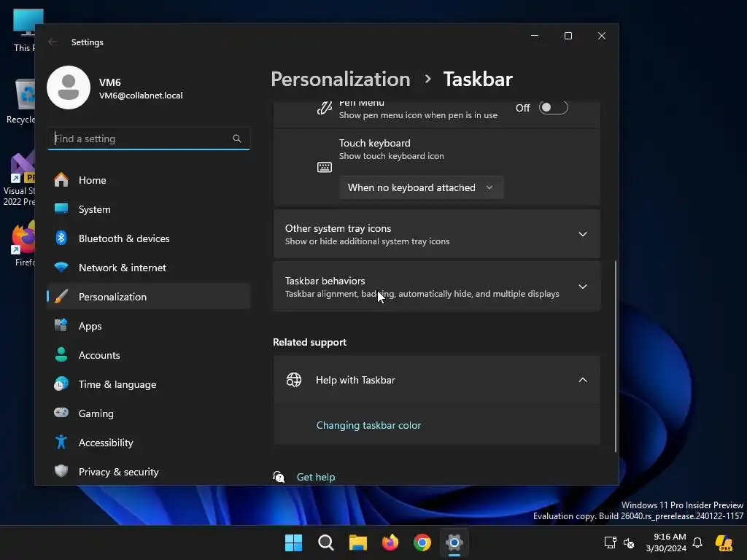Viewport: 747px width, 560px height.
Task: Select Personalization in the sidebar
Action: tap(149, 297)
